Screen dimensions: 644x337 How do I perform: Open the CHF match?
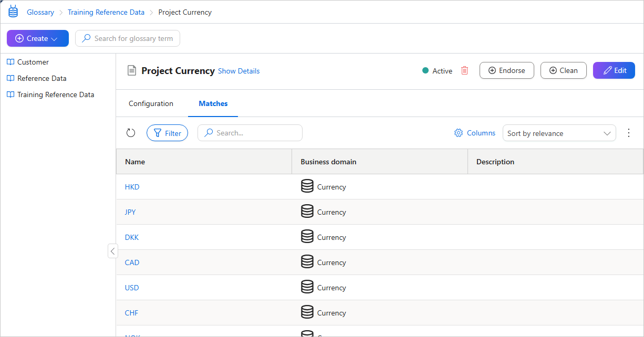coord(132,313)
